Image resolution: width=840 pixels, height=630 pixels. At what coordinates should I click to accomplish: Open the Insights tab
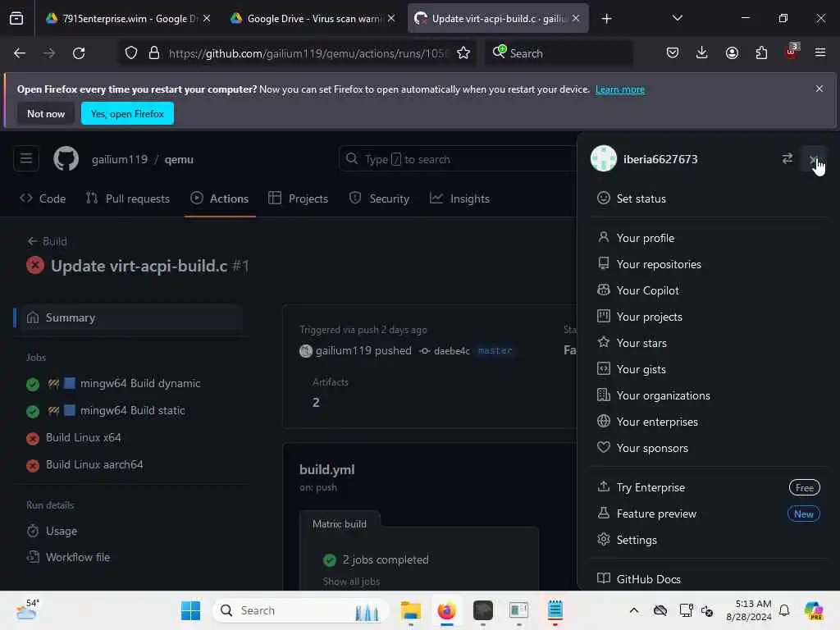point(459,199)
